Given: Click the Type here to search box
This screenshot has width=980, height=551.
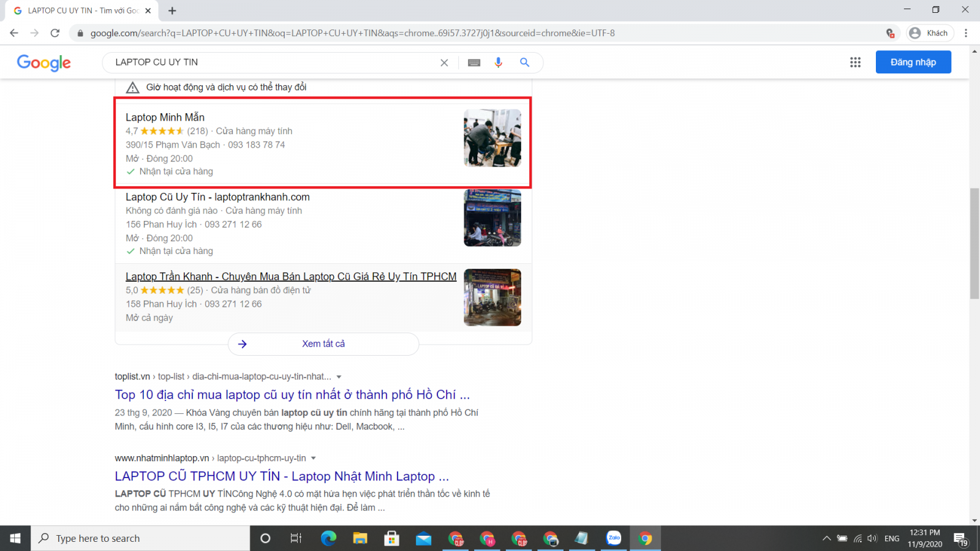Looking at the screenshot, I should [x=140, y=538].
